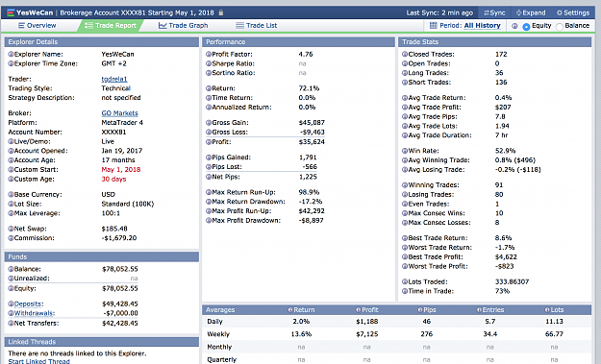Click info icon next to Custom Start
This screenshot has height=364, width=601.
click(11, 170)
